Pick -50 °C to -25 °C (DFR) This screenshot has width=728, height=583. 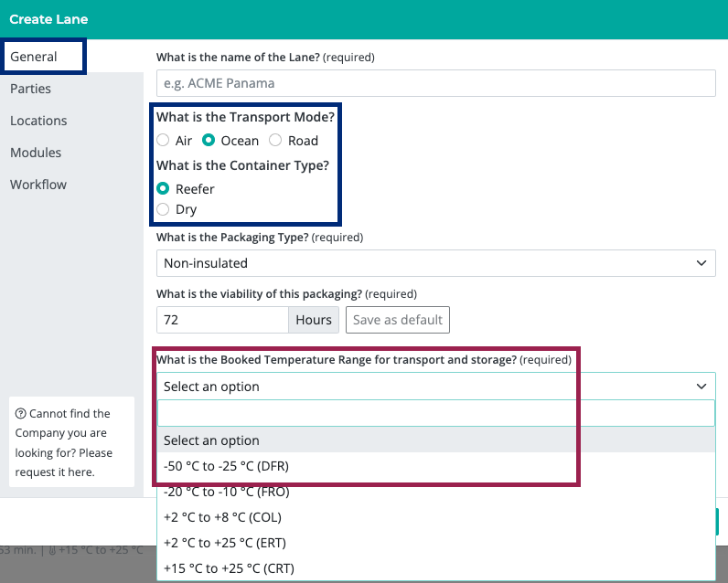click(x=436, y=466)
